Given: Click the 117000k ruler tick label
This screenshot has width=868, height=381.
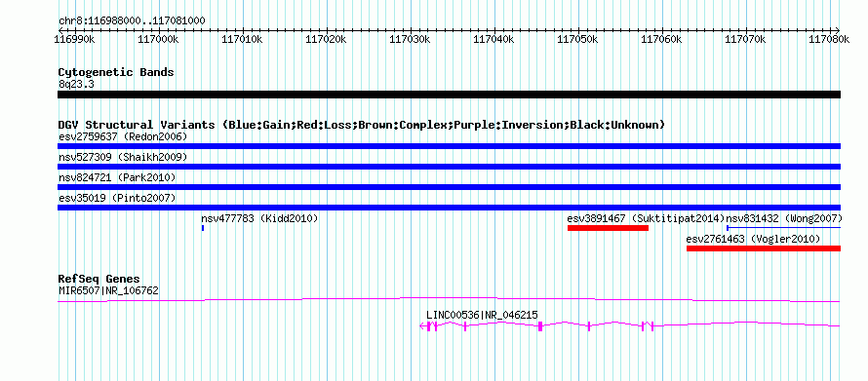Looking at the screenshot, I should coord(158,39).
